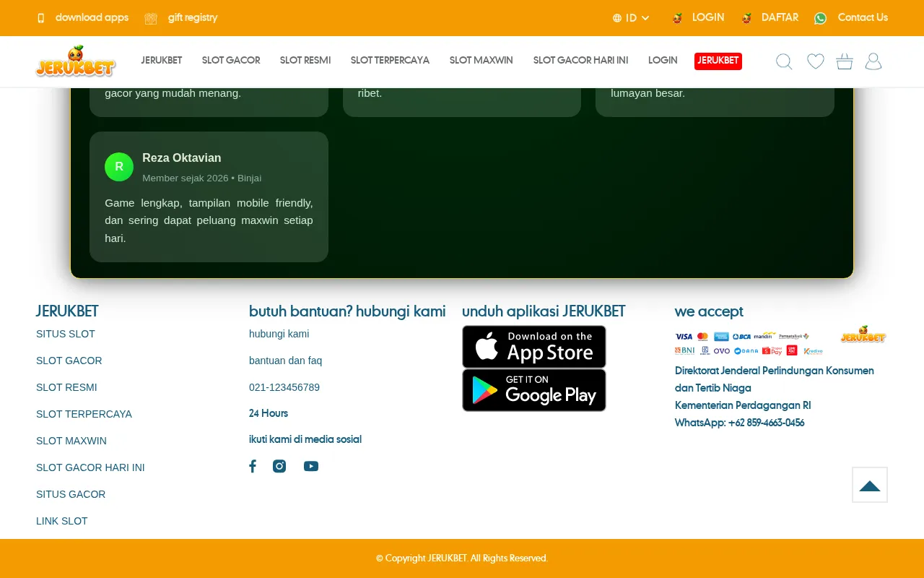Click the WhatsApp number +62 859-4663-0456
This screenshot has width=924, height=578.
pyautogui.click(x=766, y=423)
